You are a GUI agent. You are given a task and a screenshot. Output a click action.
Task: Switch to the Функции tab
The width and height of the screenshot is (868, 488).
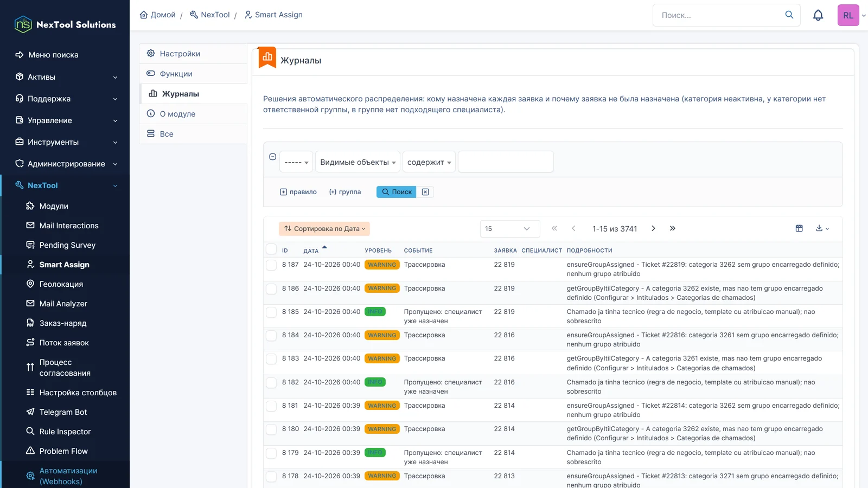(x=193, y=74)
